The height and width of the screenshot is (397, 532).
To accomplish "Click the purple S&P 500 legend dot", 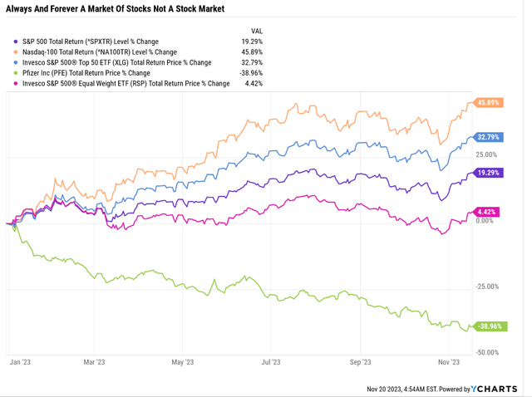I will pos(16,42).
